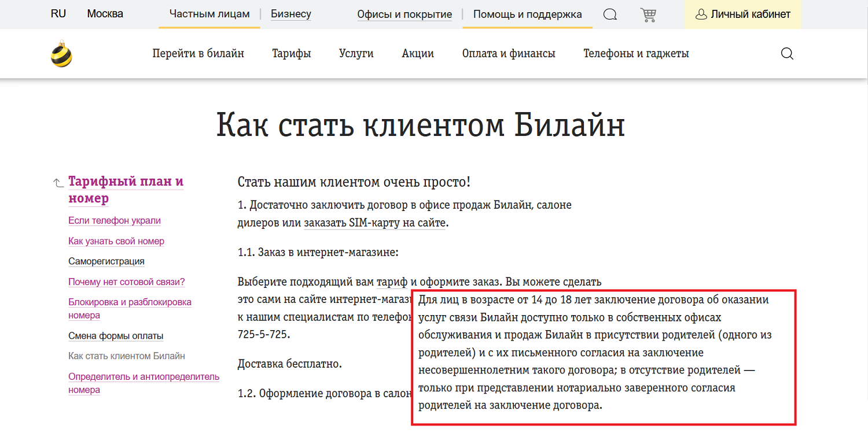Image resolution: width=868 pixels, height=444 pixels.
Task: Click text Стать нашим клиентом очень просто!
Action: click(354, 182)
